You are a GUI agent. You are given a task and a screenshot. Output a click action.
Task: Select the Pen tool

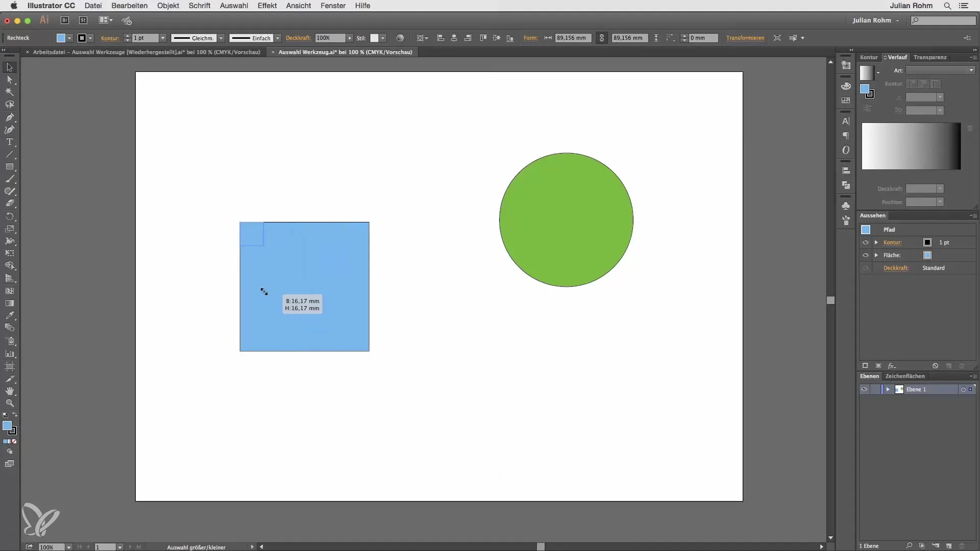(x=10, y=117)
